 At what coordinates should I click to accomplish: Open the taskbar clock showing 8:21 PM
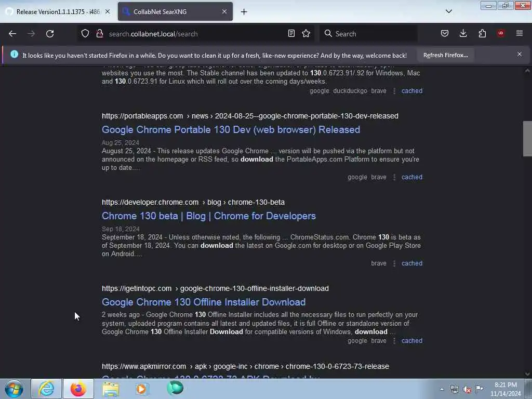(506, 389)
